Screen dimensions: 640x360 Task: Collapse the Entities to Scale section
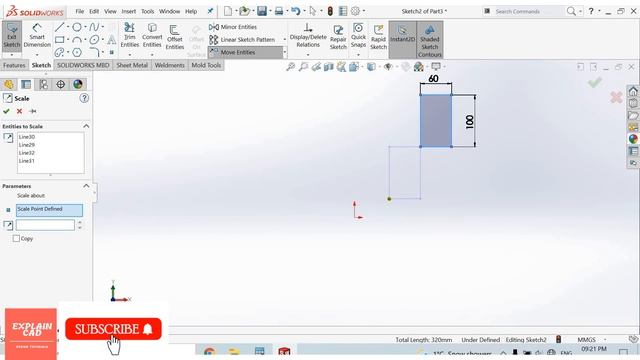pyautogui.click(x=86, y=126)
